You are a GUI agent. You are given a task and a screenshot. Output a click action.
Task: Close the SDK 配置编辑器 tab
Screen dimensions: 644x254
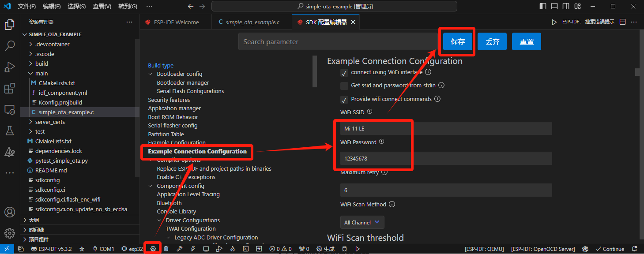[353, 22]
